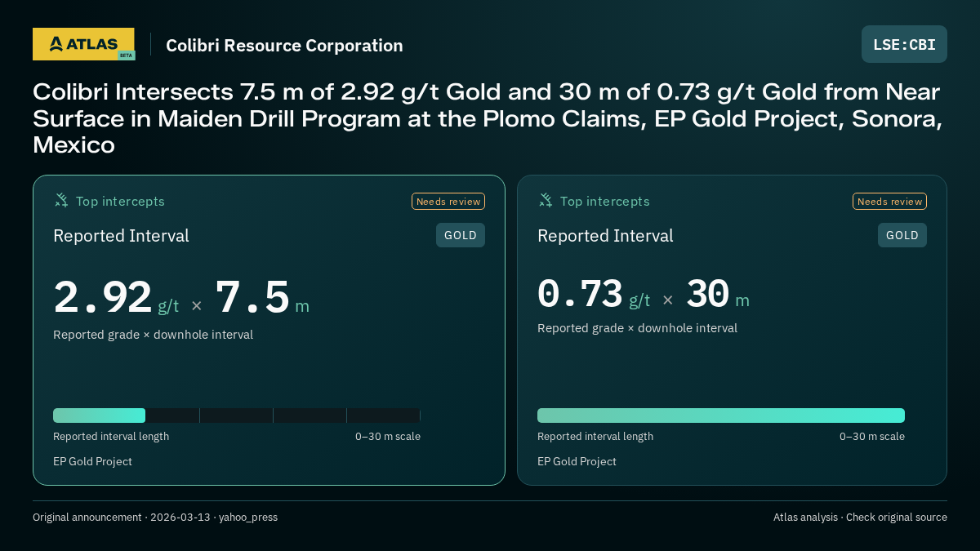This screenshot has height=551, width=980.
Task: Click Colibri Resource Corporation company name
Action: coord(284,46)
